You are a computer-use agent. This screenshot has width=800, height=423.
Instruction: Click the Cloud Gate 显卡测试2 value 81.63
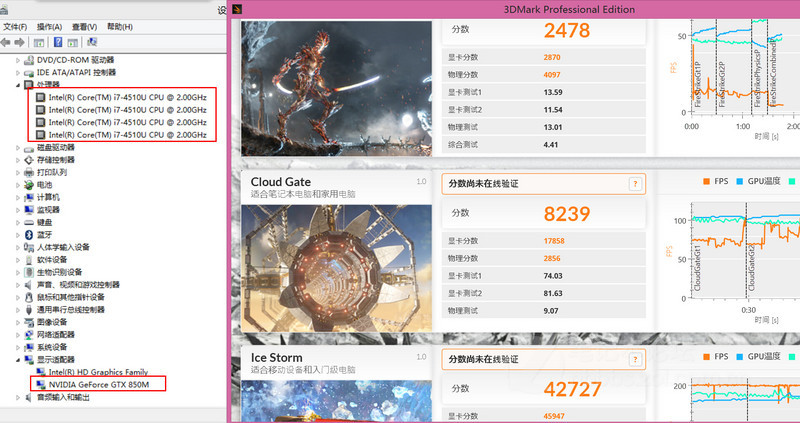pyautogui.click(x=553, y=293)
